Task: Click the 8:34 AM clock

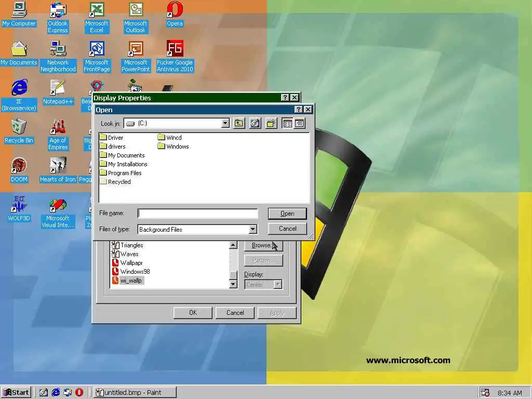Action: pos(510,393)
